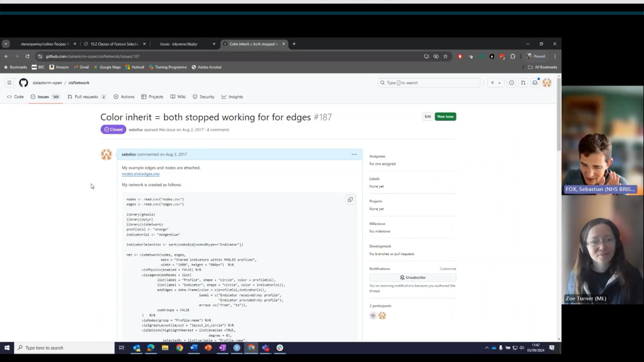Open the Insights repository tab

coord(232,97)
